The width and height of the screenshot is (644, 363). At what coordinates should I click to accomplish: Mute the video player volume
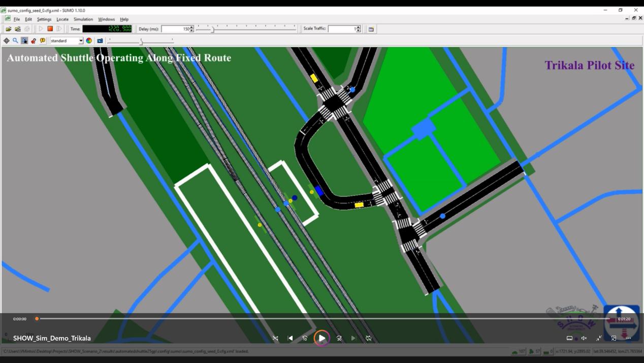click(x=584, y=338)
